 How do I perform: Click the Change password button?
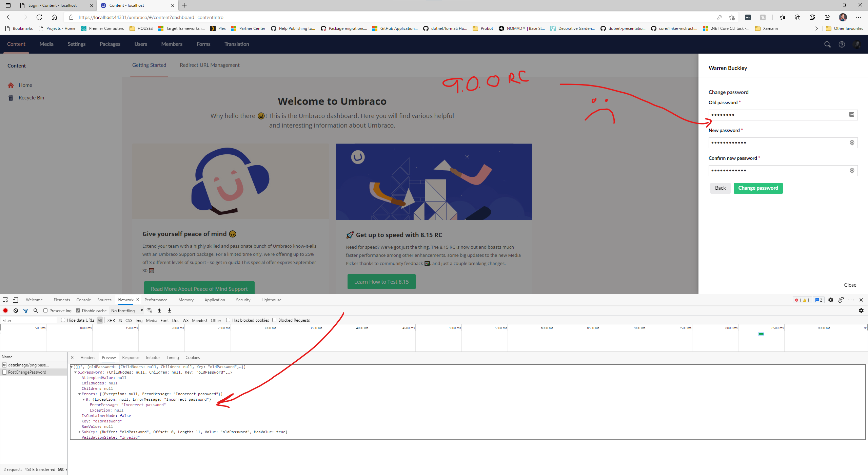(758, 188)
